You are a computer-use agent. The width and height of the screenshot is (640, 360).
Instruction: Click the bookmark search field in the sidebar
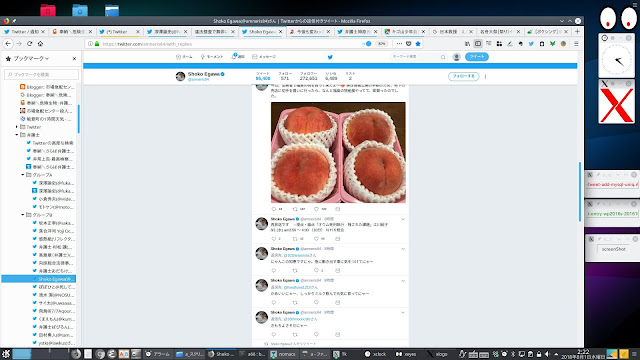pos(41,74)
